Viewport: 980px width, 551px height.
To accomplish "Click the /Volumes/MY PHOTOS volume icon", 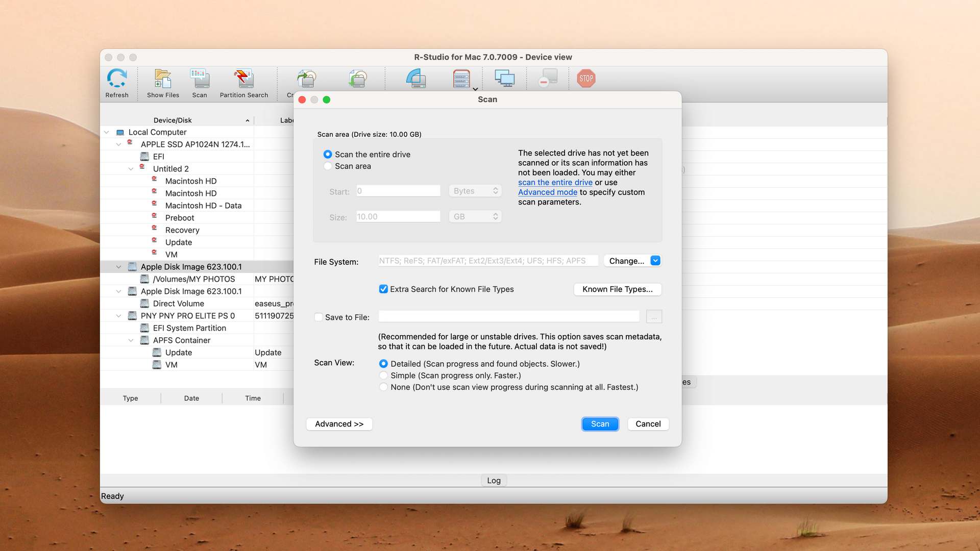I will coord(145,279).
